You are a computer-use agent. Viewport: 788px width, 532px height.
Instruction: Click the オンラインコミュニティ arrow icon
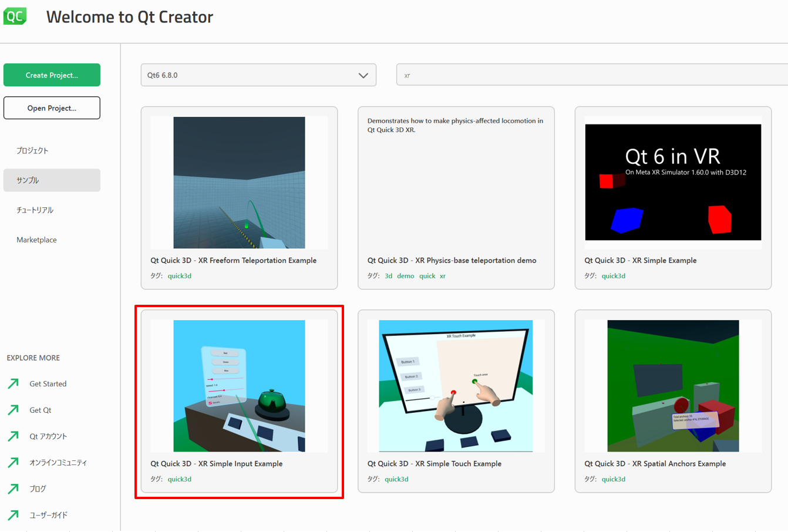(x=13, y=463)
